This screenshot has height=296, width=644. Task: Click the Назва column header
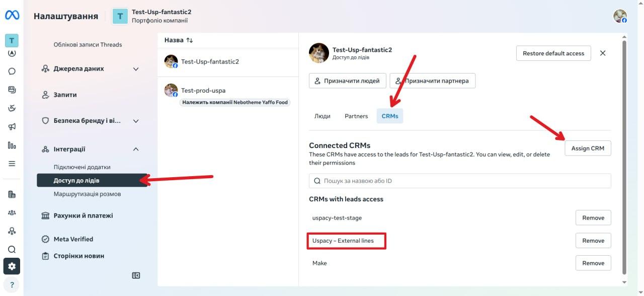coord(174,40)
